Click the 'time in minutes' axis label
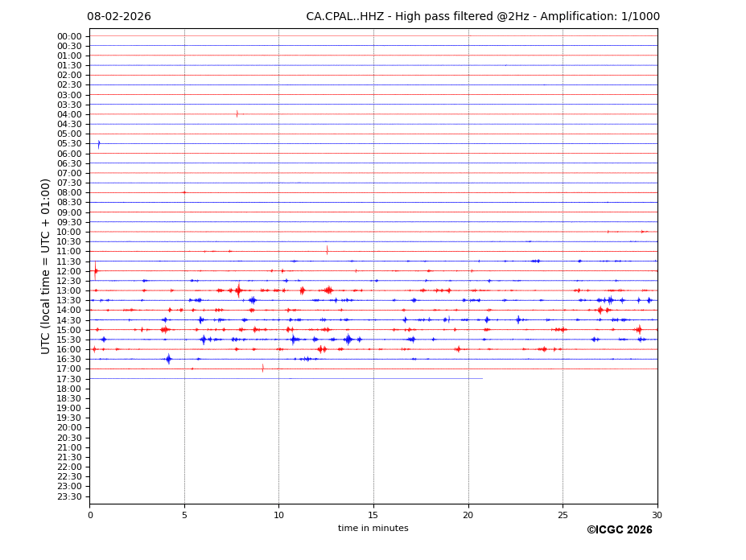 click(x=373, y=529)
